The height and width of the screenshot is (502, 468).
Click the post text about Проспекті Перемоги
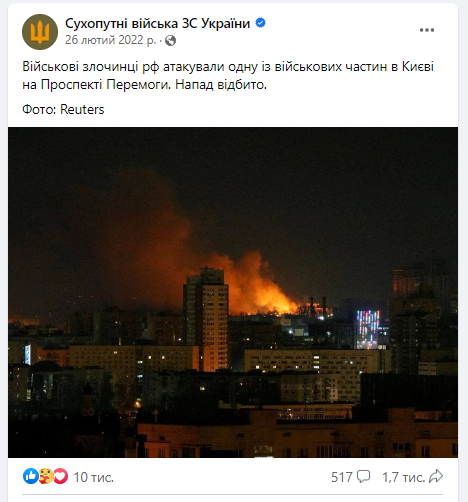pos(228,76)
